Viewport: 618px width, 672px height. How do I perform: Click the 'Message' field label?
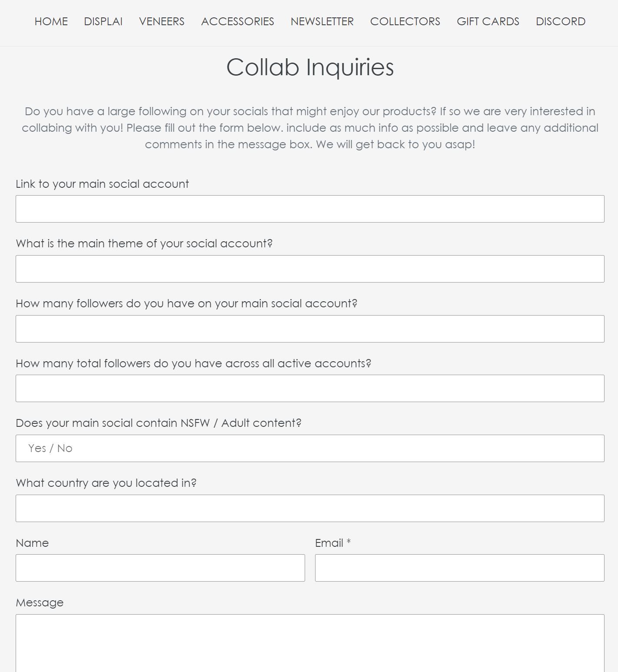40,602
